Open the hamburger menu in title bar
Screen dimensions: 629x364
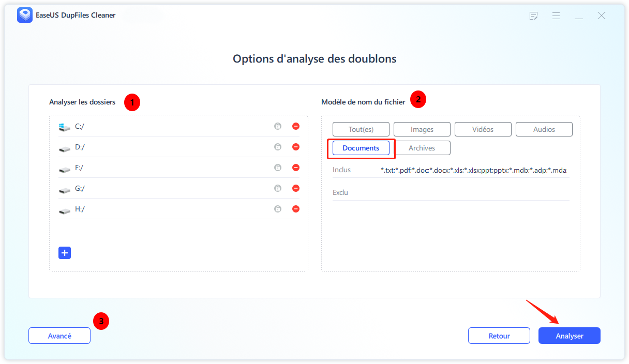(x=556, y=16)
